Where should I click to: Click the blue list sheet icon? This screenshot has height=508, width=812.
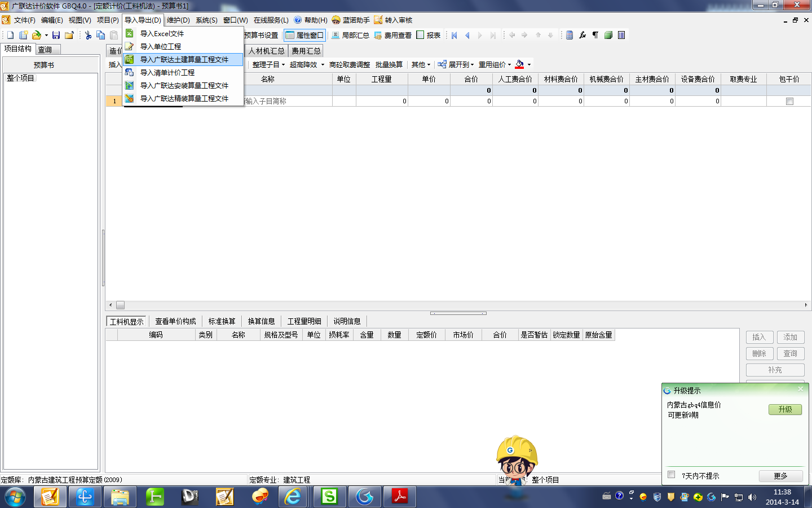[621, 35]
